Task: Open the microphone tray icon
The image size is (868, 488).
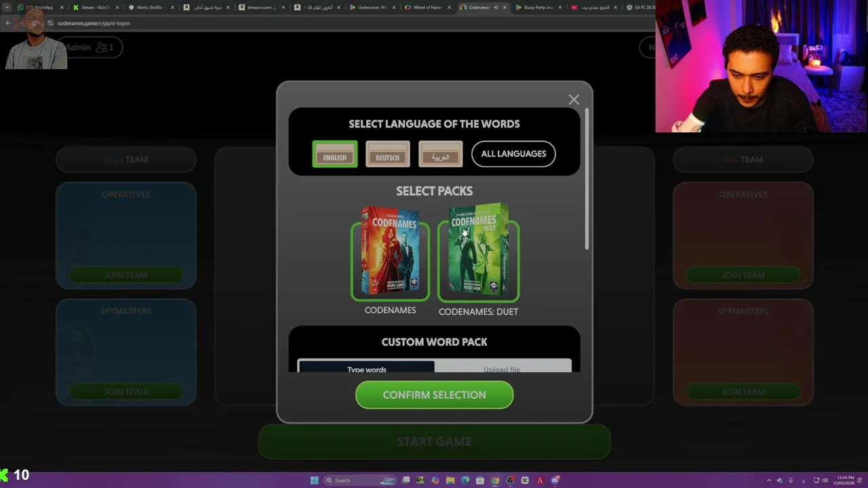Action: [791, 481]
